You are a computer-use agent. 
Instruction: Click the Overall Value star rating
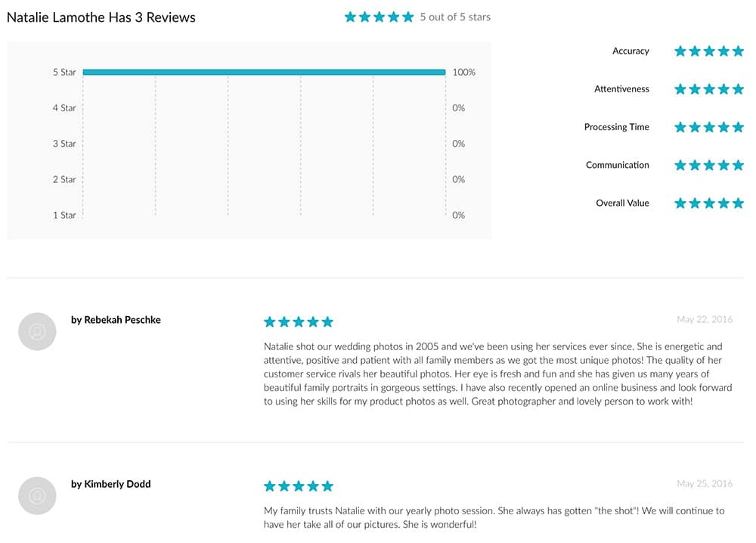coord(709,203)
